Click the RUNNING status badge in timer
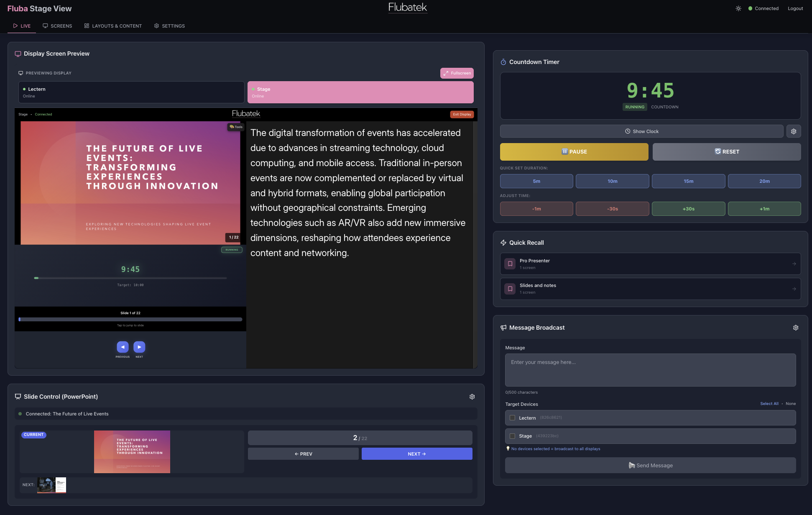Image resolution: width=812 pixels, height=515 pixels. tap(635, 107)
